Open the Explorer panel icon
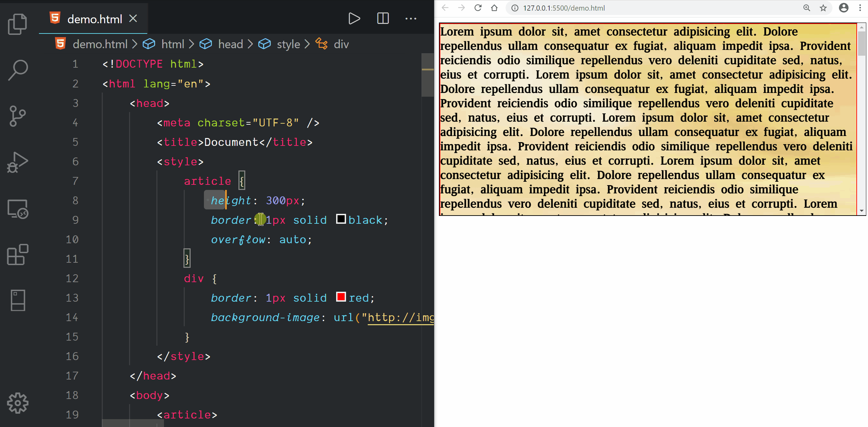The width and height of the screenshot is (868, 427). point(17,24)
